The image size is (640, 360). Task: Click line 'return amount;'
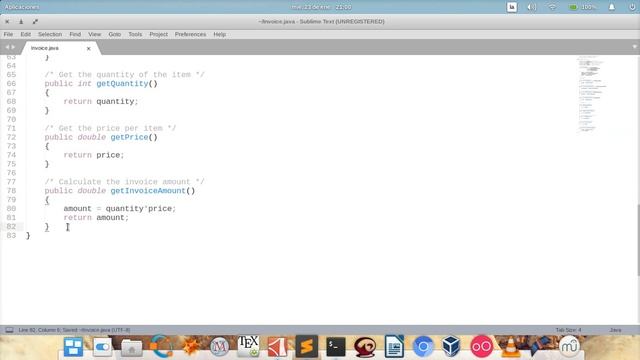point(96,218)
